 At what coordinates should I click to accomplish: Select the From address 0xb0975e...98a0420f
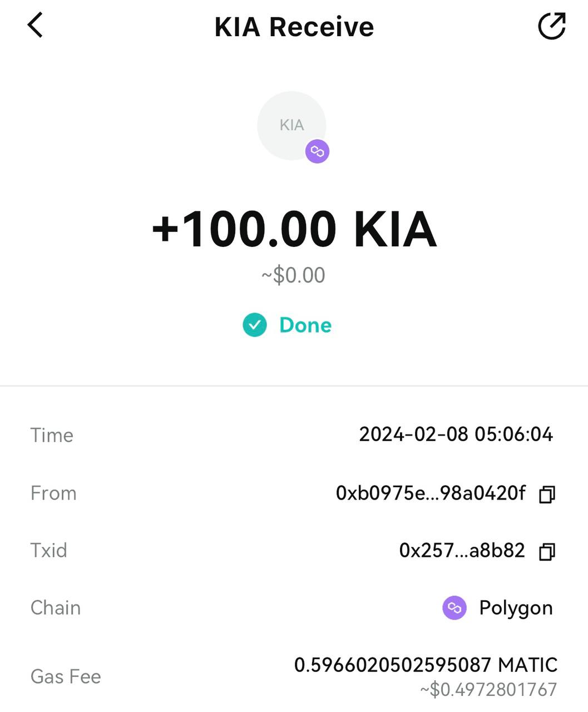pos(431,493)
